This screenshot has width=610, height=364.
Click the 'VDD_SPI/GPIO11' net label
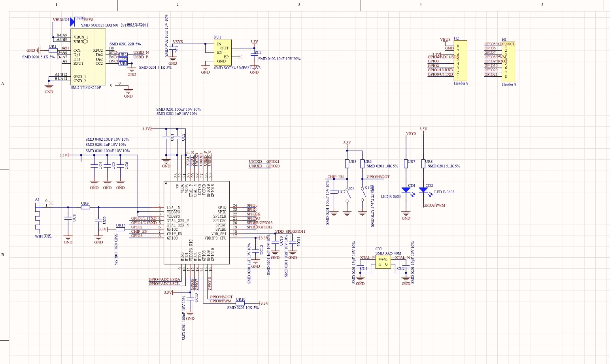290,231
